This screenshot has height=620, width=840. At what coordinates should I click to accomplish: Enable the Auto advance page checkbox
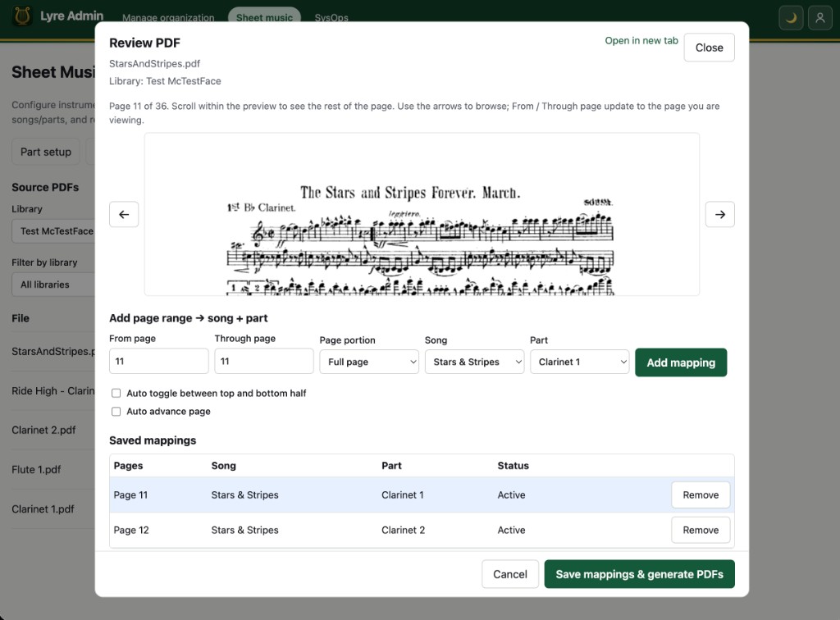click(116, 411)
